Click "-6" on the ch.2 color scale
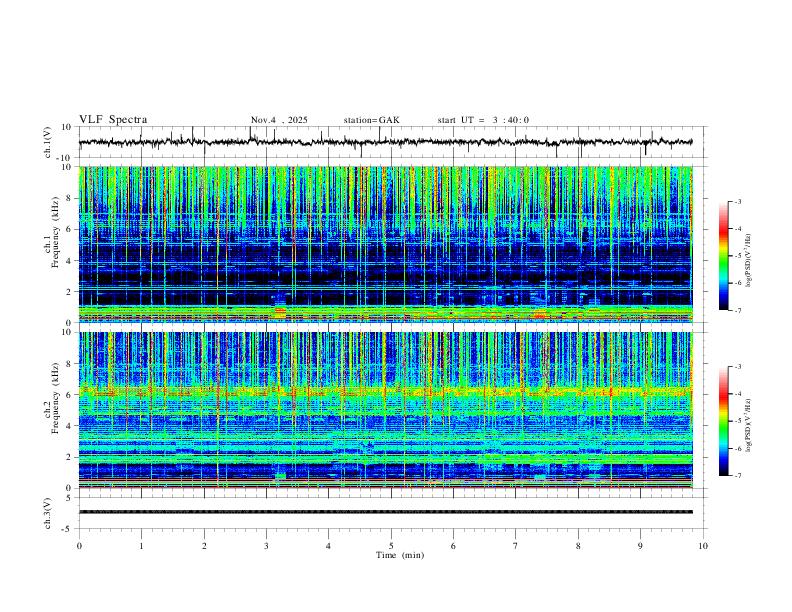The height and width of the screenshot is (612, 792). [x=738, y=448]
